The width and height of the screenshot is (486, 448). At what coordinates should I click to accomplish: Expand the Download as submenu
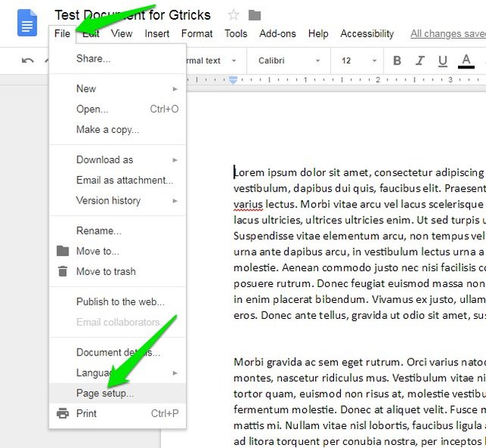click(118, 159)
